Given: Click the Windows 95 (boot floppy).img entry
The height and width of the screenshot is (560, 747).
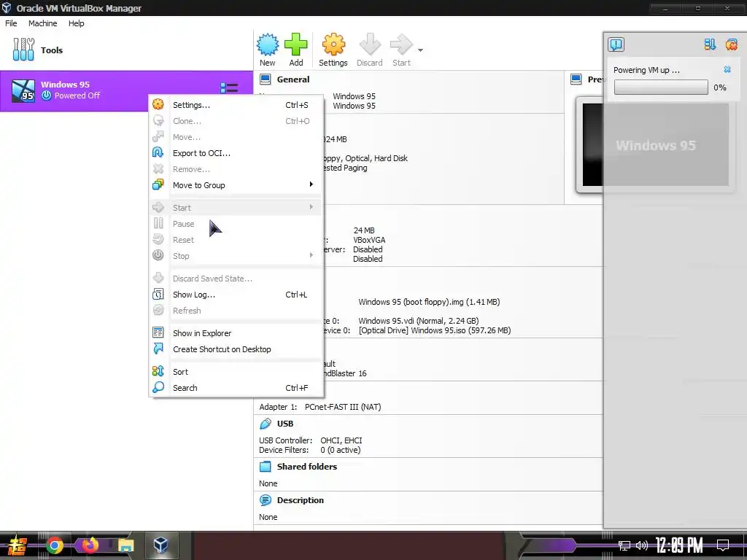Looking at the screenshot, I should pos(429,301).
